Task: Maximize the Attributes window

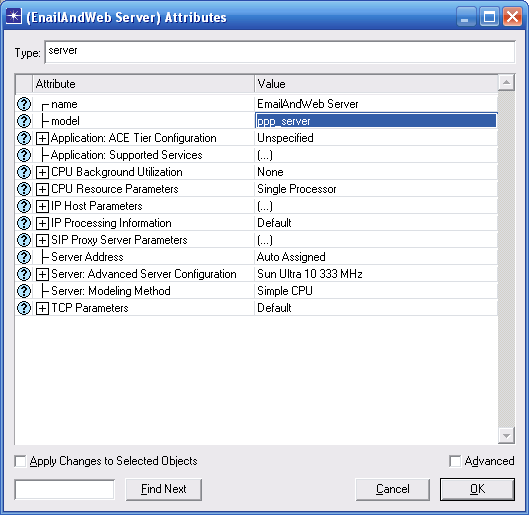Action: pyautogui.click(x=489, y=17)
